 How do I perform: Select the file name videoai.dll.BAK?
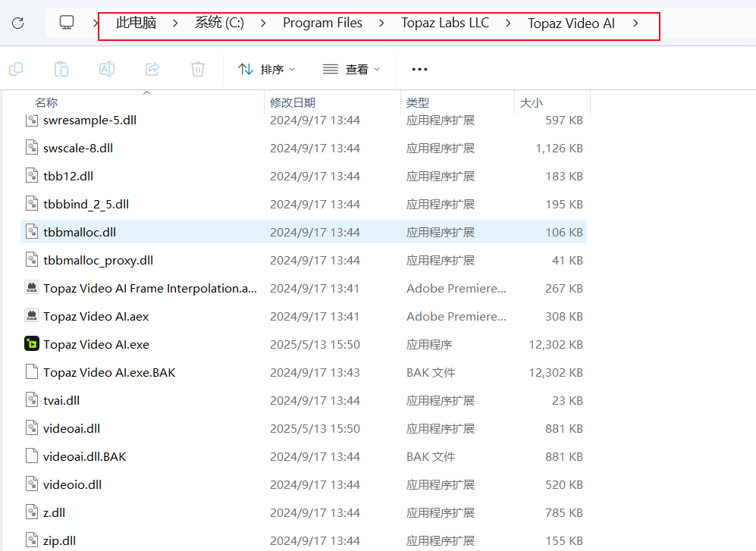(x=85, y=456)
